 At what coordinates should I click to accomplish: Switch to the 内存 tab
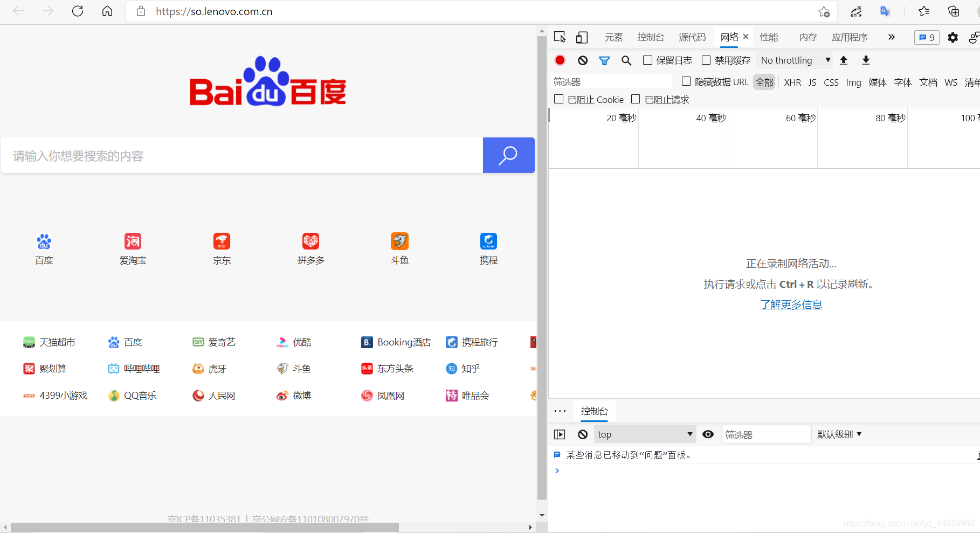pos(808,37)
